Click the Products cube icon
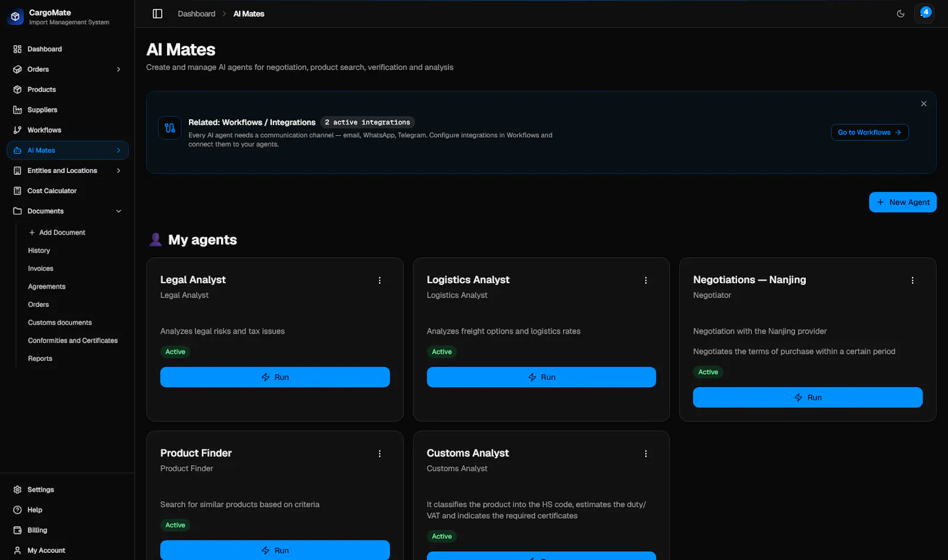Image resolution: width=948 pixels, height=560 pixels. pyautogui.click(x=17, y=89)
